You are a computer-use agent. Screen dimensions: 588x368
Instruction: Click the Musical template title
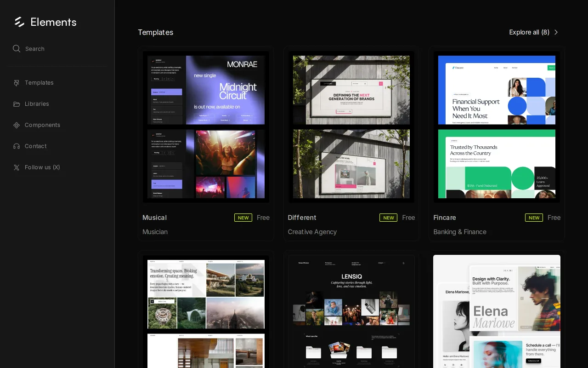click(154, 218)
